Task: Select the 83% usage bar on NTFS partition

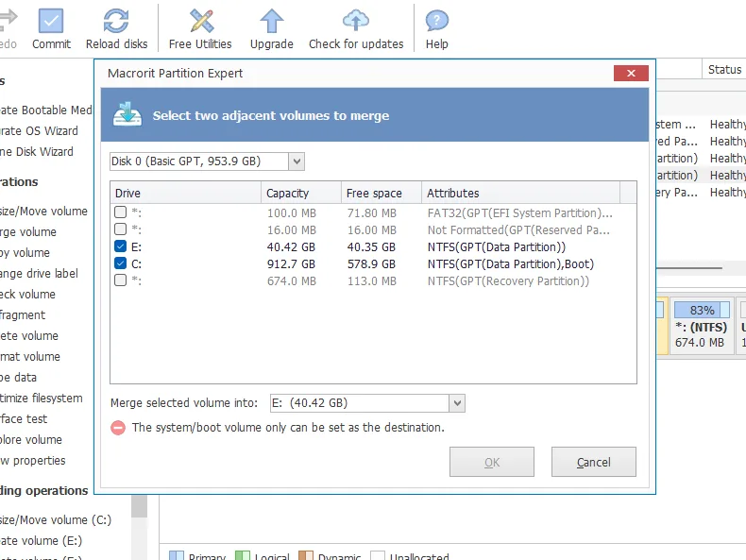Action: click(x=702, y=310)
